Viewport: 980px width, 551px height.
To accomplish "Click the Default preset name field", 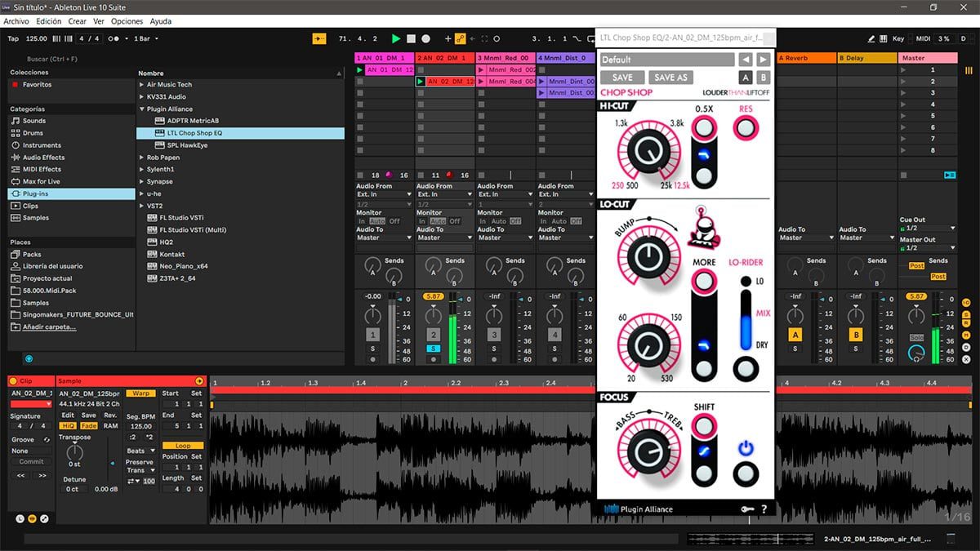I will [x=667, y=60].
